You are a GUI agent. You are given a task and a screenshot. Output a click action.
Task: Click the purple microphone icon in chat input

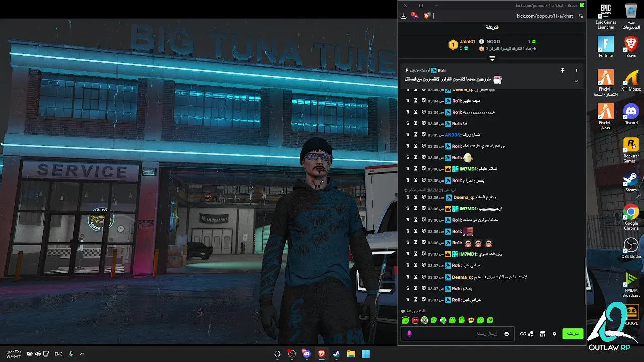[409, 333]
